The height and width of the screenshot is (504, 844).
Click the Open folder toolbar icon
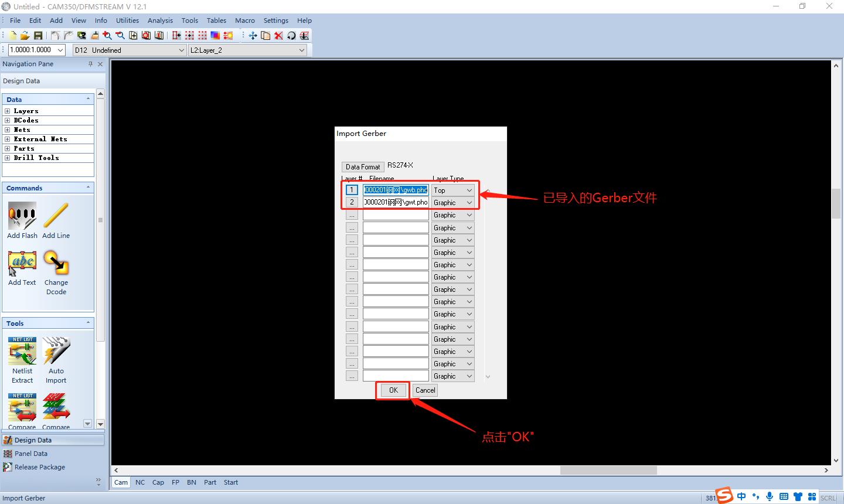click(25, 36)
